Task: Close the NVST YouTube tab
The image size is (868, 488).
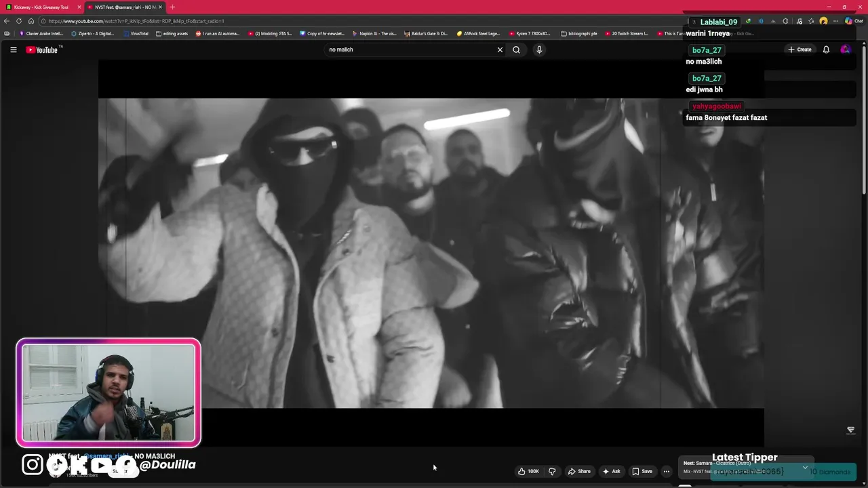Action: pyautogui.click(x=160, y=7)
